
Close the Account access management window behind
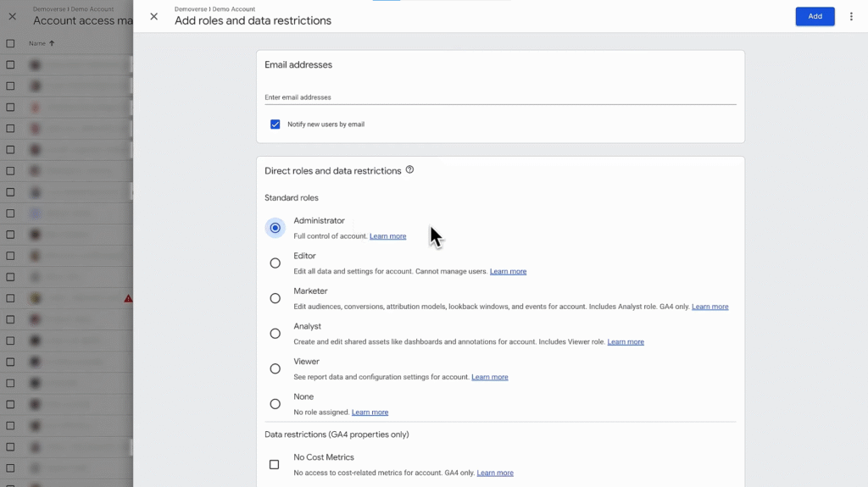click(x=12, y=17)
